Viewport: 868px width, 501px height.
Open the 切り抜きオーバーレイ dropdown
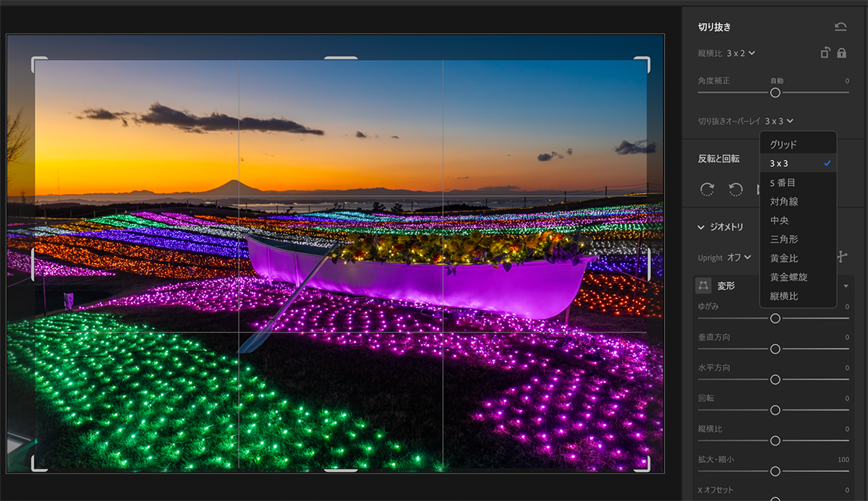779,121
